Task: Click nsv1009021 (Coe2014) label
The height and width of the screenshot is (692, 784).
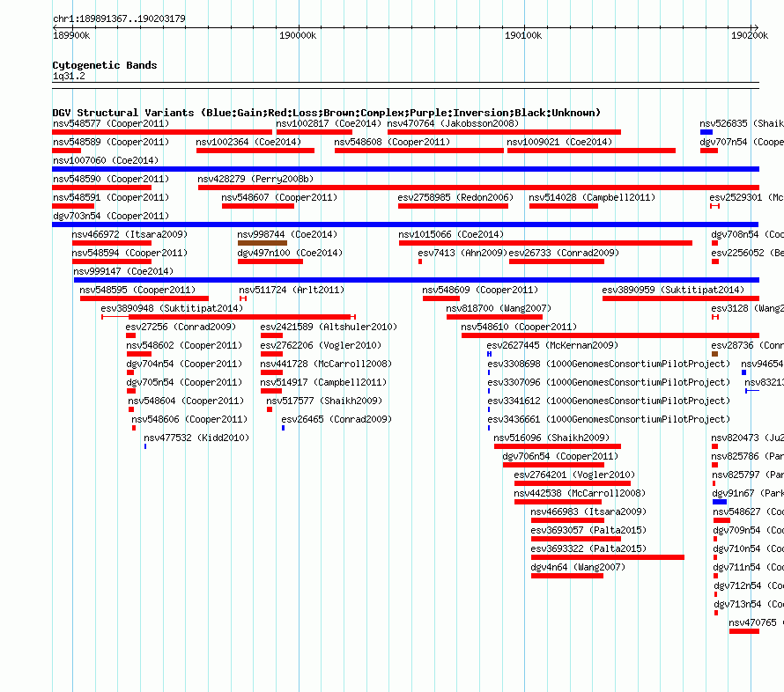Action: tap(559, 142)
